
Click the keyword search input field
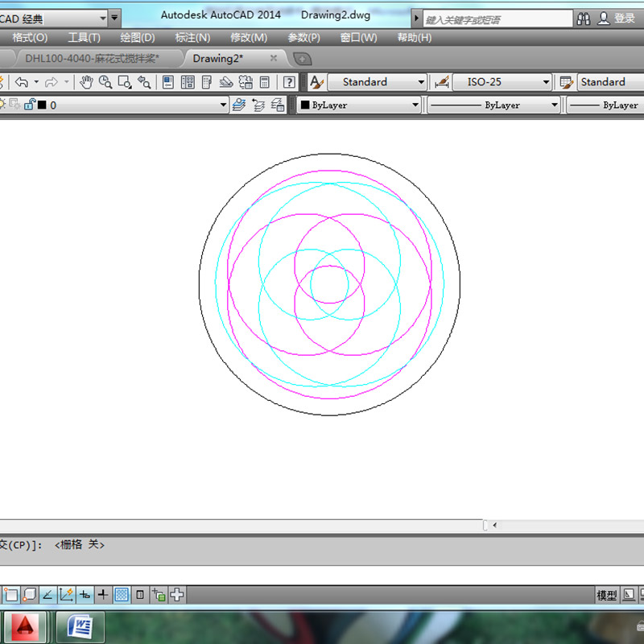[x=497, y=19]
